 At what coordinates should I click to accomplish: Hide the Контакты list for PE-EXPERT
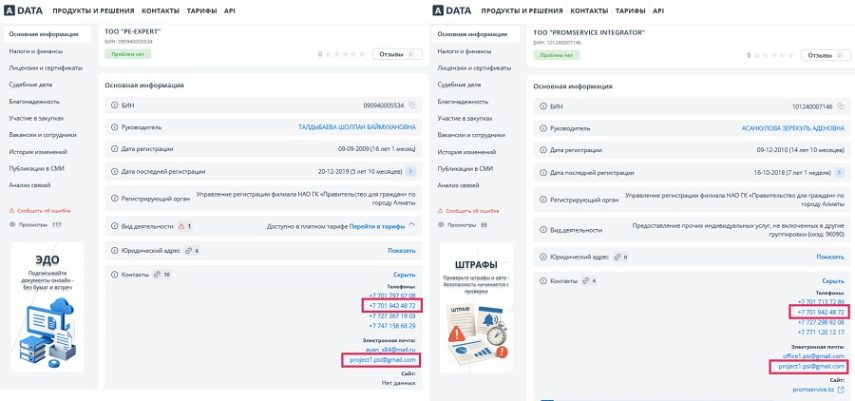(x=403, y=274)
